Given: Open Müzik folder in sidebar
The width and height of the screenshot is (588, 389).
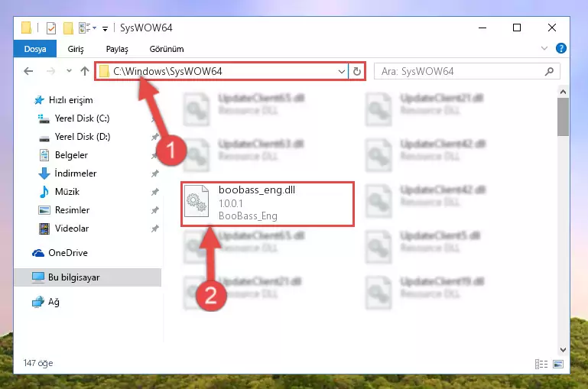Looking at the screenshot, I should (x=67, y=192).
